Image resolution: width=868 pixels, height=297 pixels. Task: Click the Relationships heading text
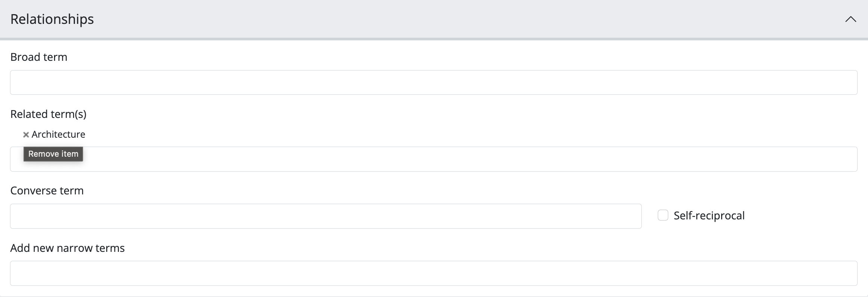click(x=52, y=19)
